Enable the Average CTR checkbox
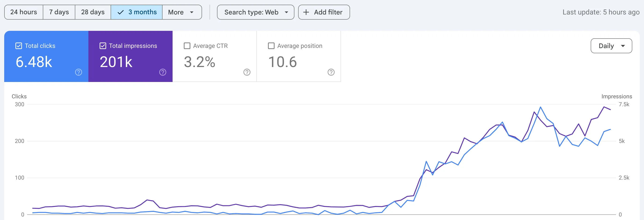644x220 pixels. pyautogui.click(x=187, y=46)
